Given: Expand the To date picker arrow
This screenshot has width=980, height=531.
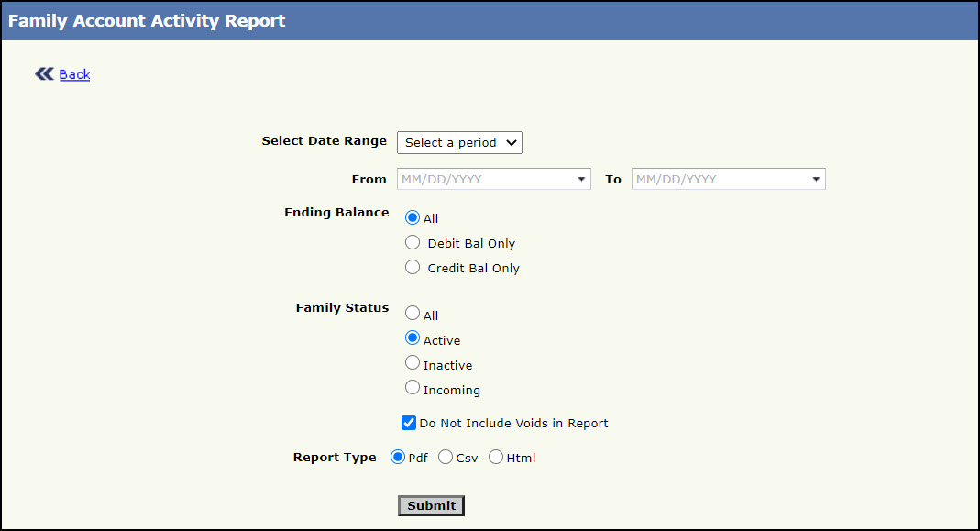Looking at the screenshot, I should [816, 179].
